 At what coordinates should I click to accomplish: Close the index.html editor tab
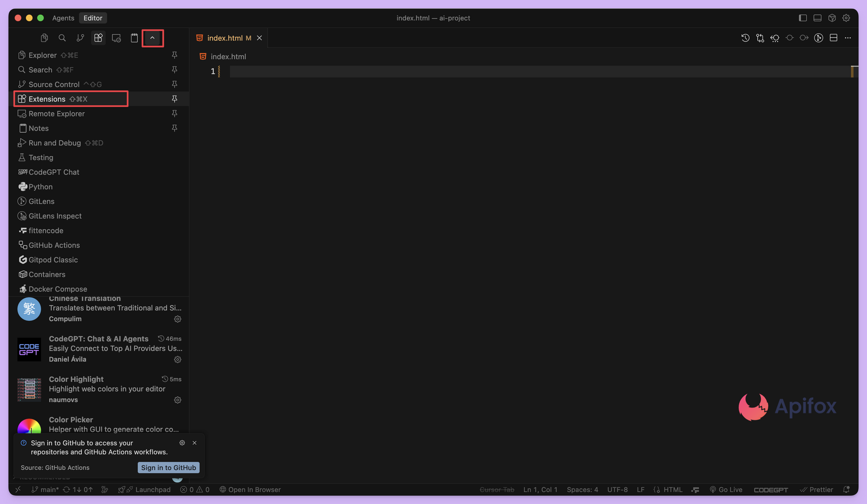(x=259, y=38)
